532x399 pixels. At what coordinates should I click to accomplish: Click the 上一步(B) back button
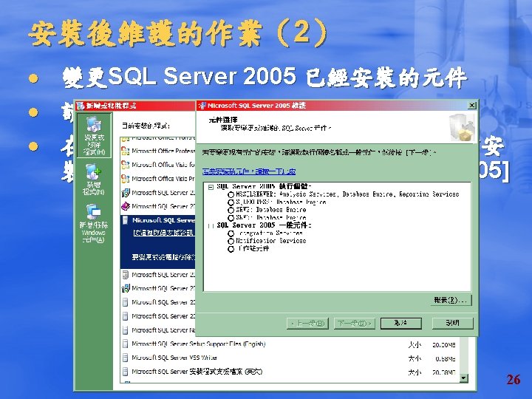(307, 324)
